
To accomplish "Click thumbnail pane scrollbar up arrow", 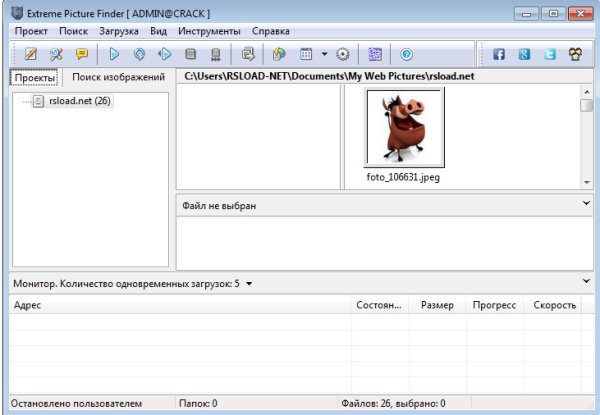I will click(x=587, y=92).
